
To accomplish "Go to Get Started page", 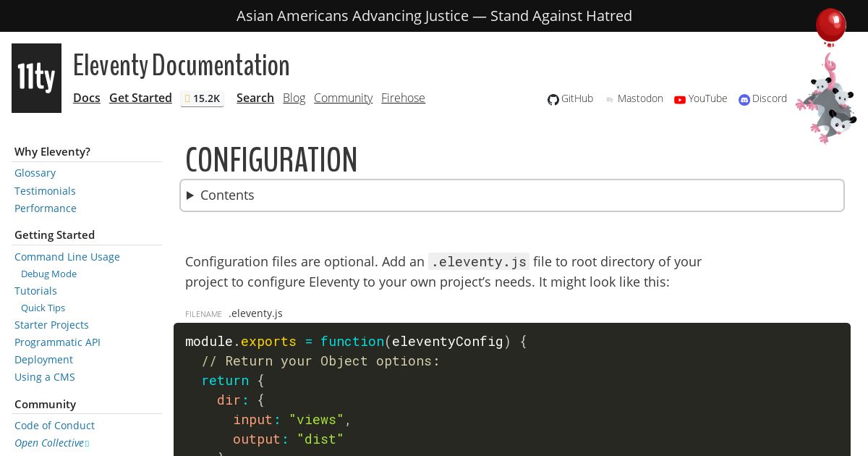I will [x=140, y=98].
